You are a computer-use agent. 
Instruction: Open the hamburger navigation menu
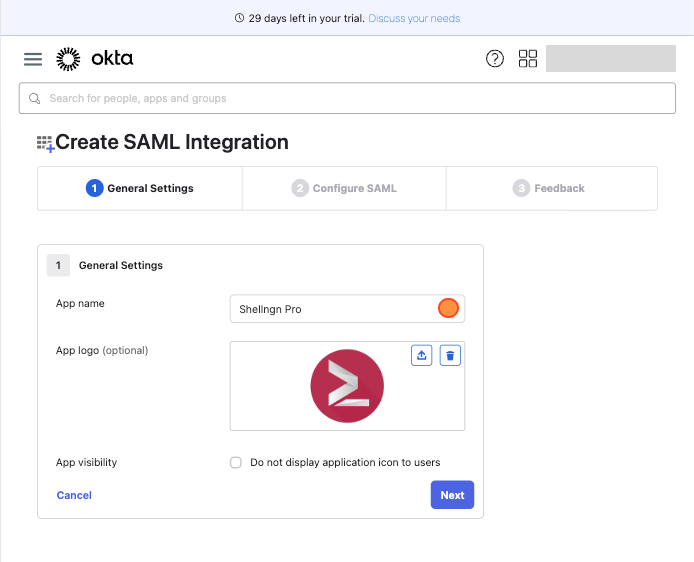pyautogui.click(x=33, y=59)
